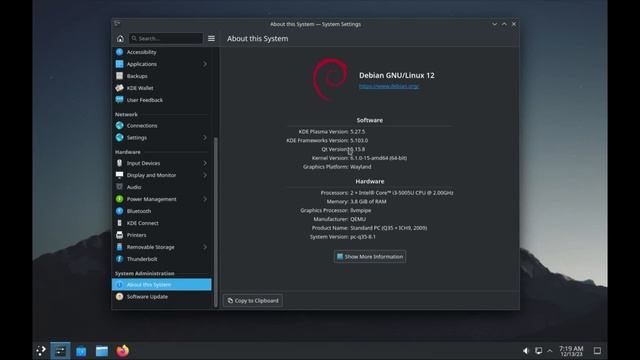Launch the Discover software center
Screen dimensions: 640x360
(81, 351)
